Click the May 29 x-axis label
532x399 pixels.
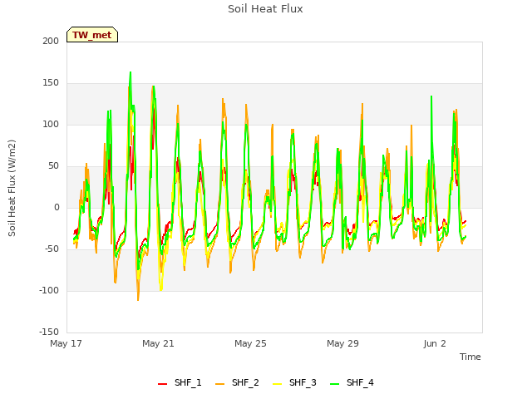[x=343, y=343]
